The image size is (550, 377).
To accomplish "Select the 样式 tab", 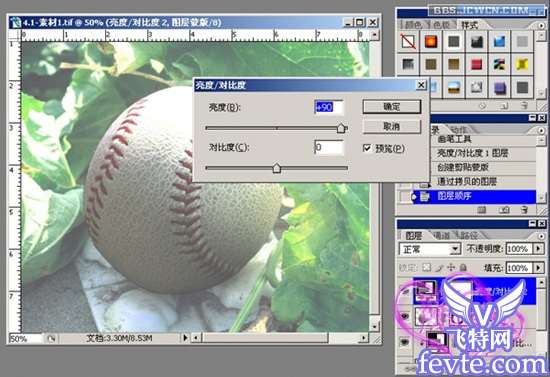I will pyautogui.click(x=469, y=25).
